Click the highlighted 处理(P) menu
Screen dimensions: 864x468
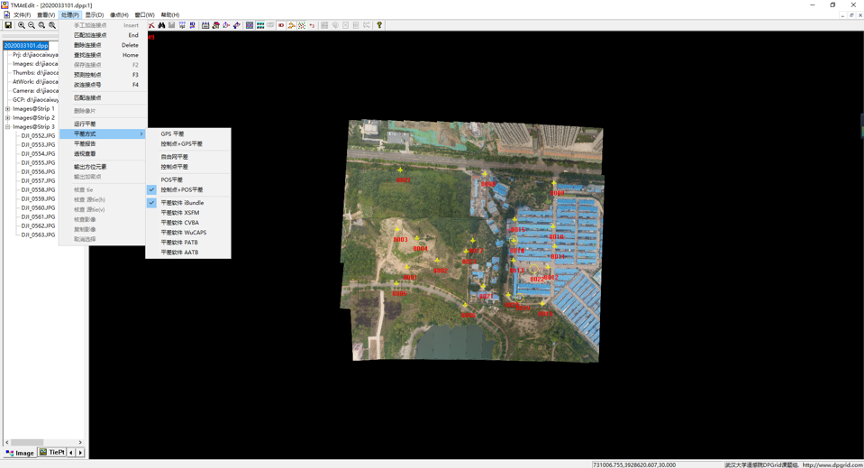[x=70, y=15]
